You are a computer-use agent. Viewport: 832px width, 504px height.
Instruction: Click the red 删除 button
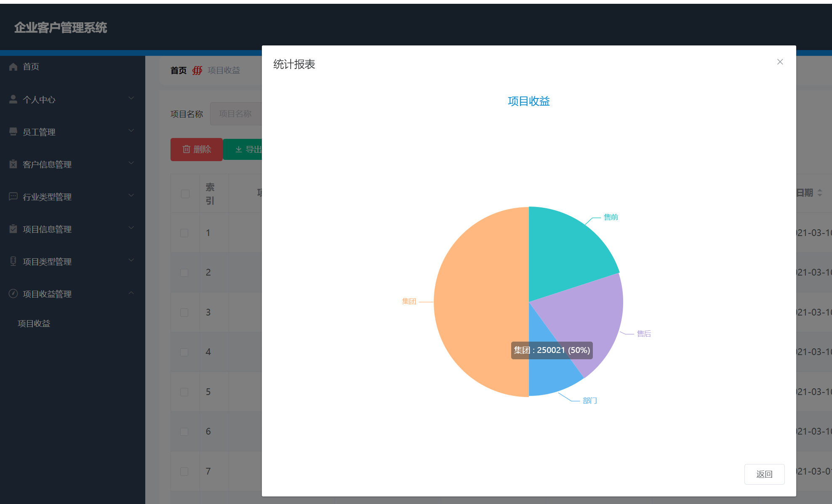(x=196, y=149)
